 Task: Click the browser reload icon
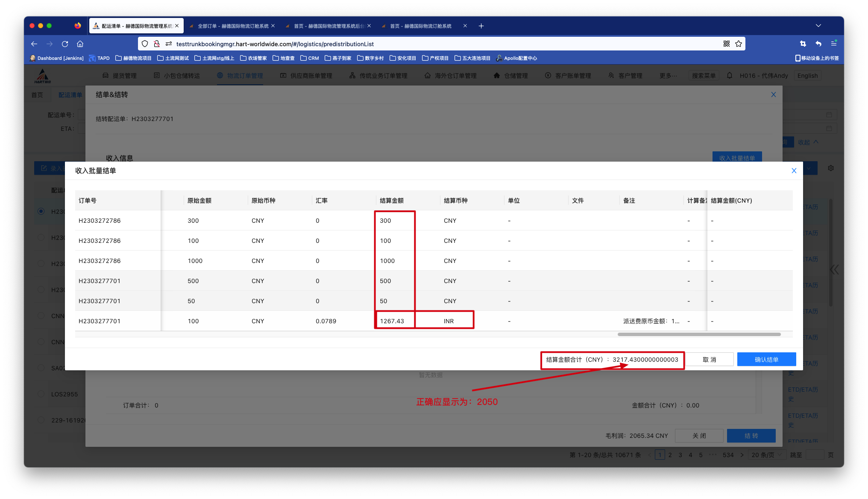(65, 44)
